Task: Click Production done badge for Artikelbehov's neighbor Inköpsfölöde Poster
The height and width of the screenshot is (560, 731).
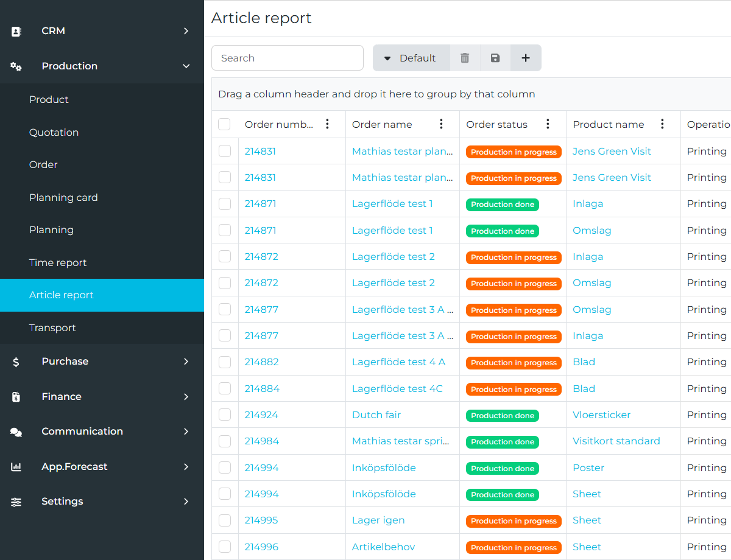Action: [503, 468]
